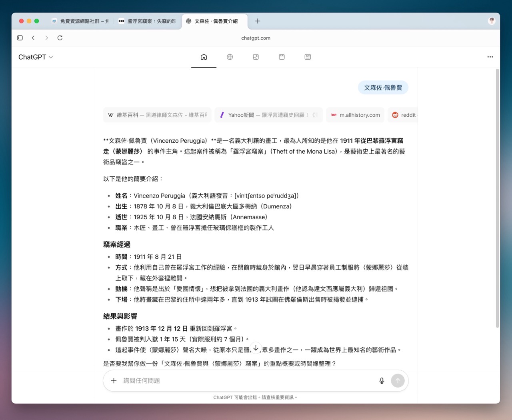Open the news card icon

tap(308, 57)
